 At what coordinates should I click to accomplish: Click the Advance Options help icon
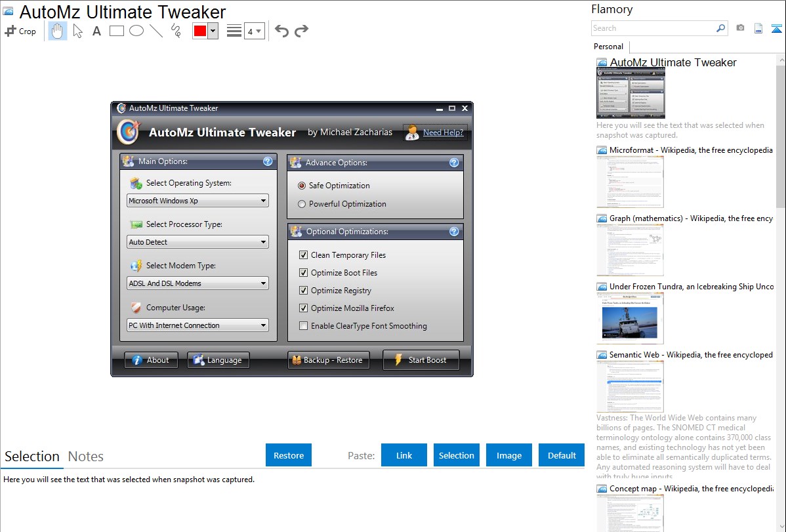click(454, 163)
